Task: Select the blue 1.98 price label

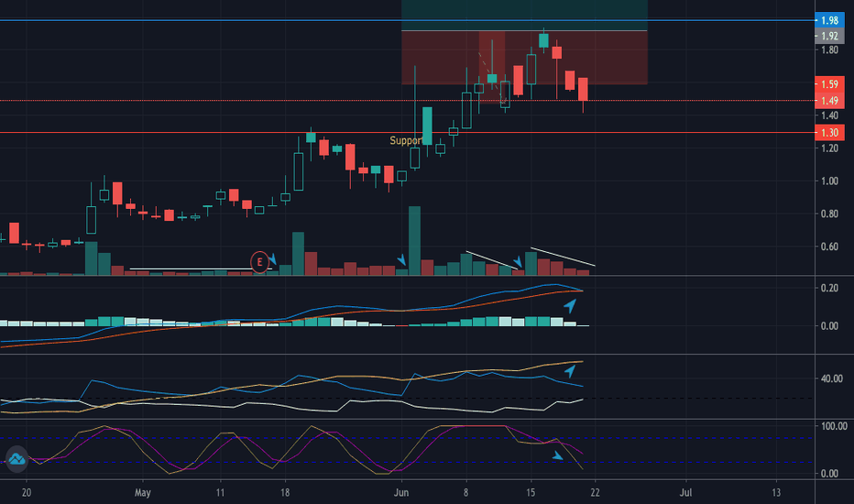Action: [829, 20]
